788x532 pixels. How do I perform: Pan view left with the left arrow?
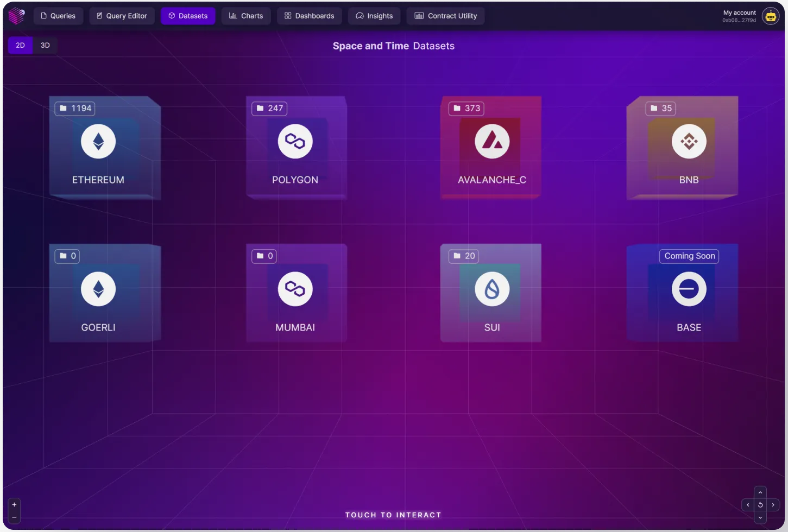(748, 505)
